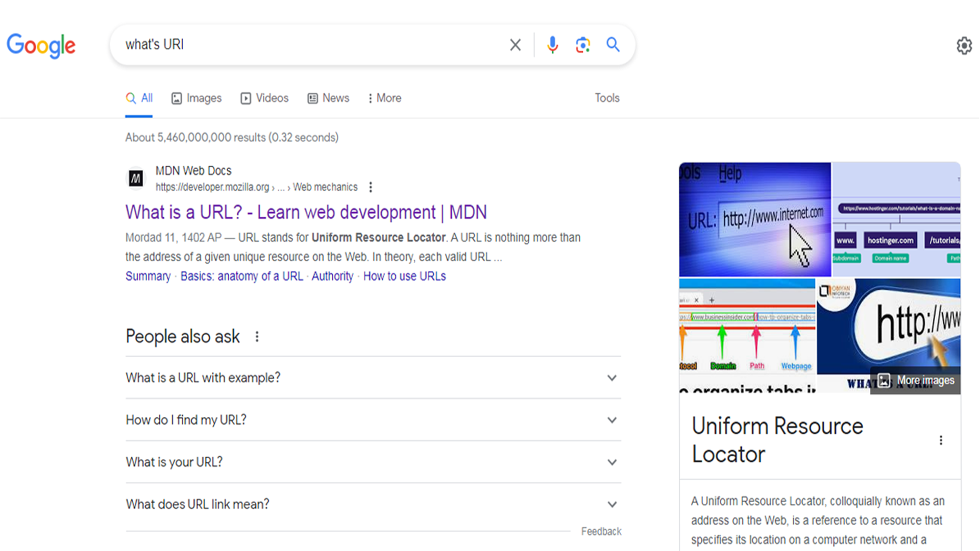Open the More search options menu
The image size is (980, 551).
point(385,98)
